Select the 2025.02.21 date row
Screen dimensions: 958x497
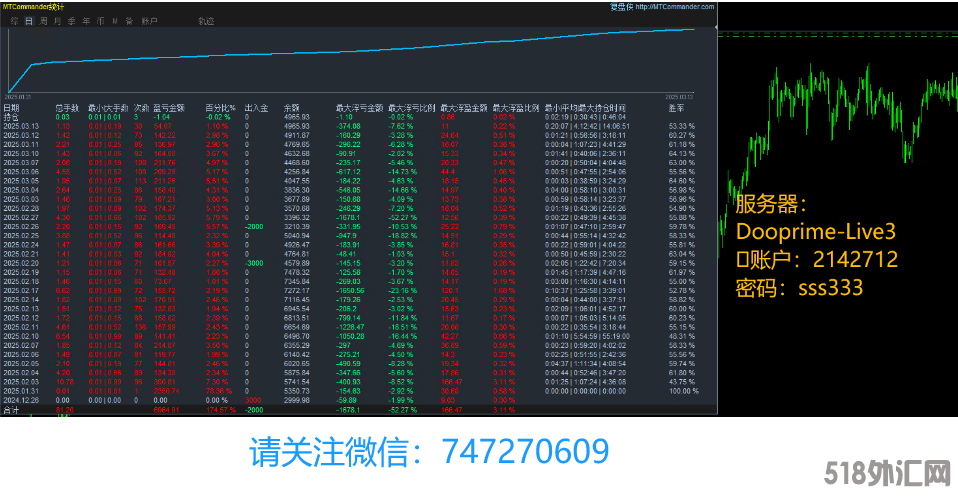[359, 254]
